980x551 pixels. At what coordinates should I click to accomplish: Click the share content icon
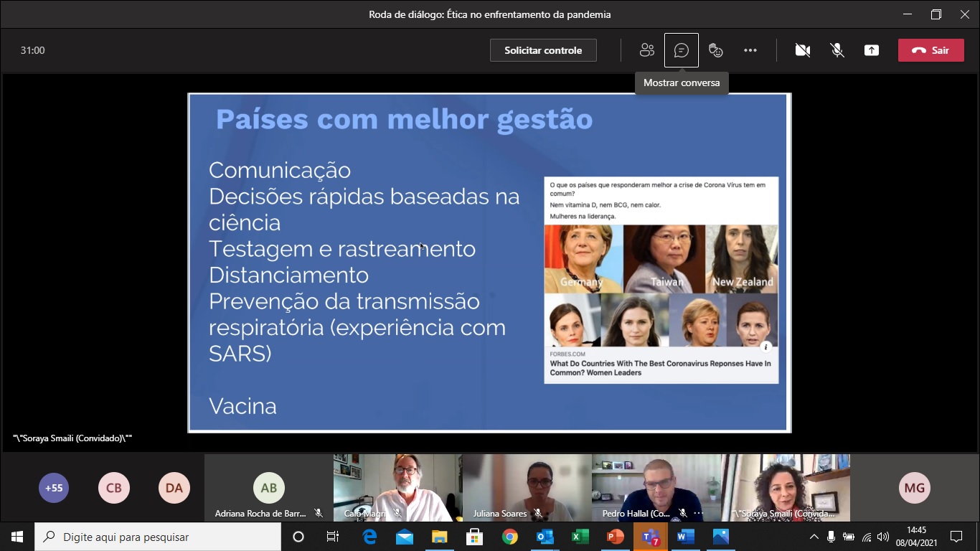tap(871, 50)
